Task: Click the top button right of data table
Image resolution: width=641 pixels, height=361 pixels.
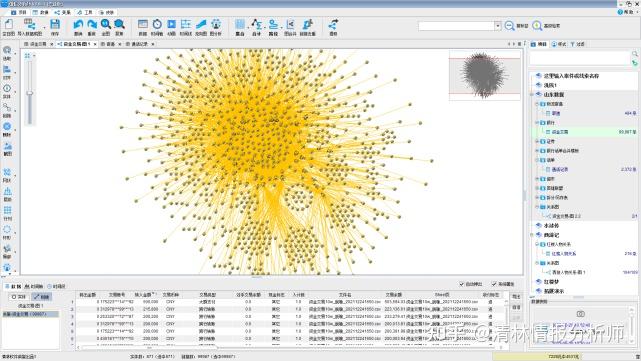Action: (x=516, y=297)
